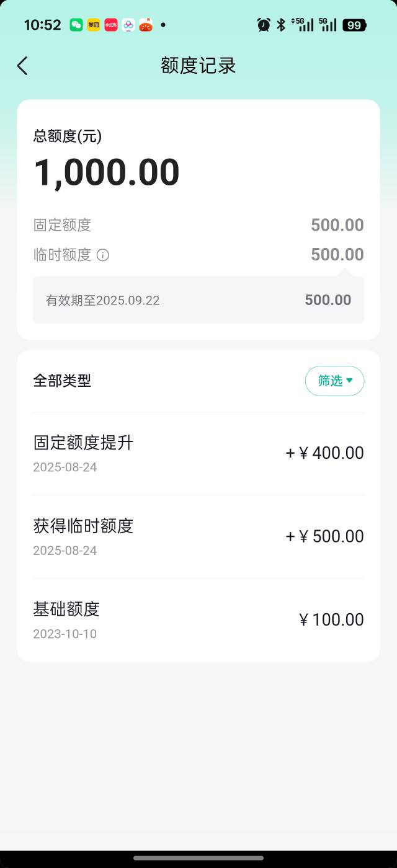The height and width of the screenshot is (868, 397).
Task: Open info icon next to 临时额度
Action: [103, 255]
